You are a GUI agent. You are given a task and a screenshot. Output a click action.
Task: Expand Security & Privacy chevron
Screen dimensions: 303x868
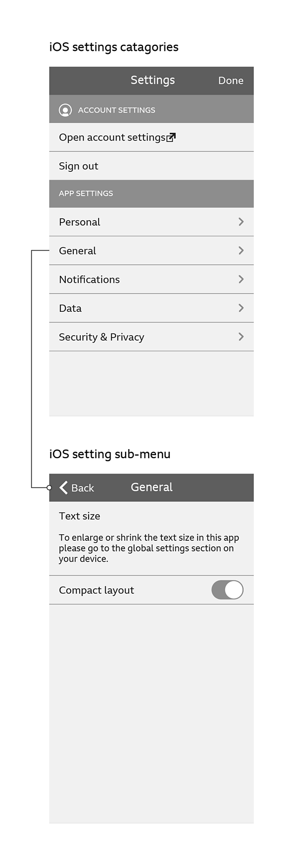click(241, 337)
